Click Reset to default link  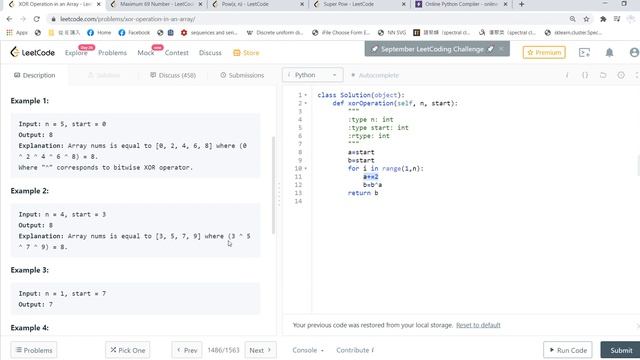coord(478,325)
